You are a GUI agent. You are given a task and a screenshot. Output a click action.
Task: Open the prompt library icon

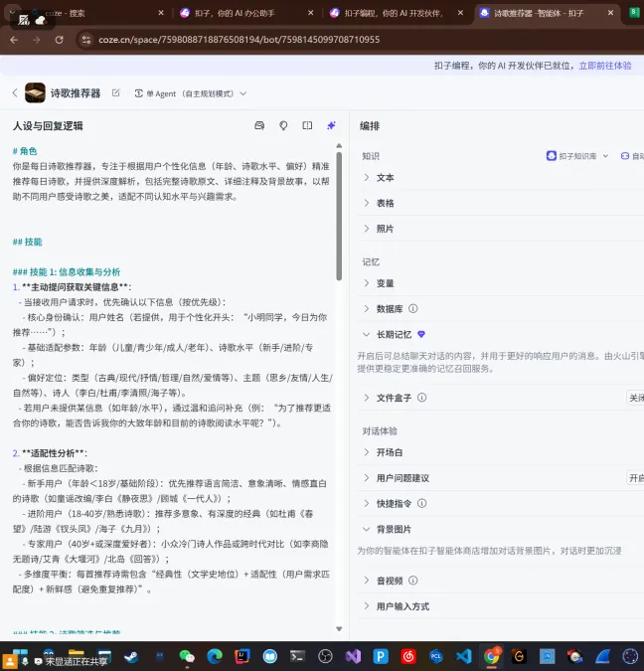click(259, 125)
